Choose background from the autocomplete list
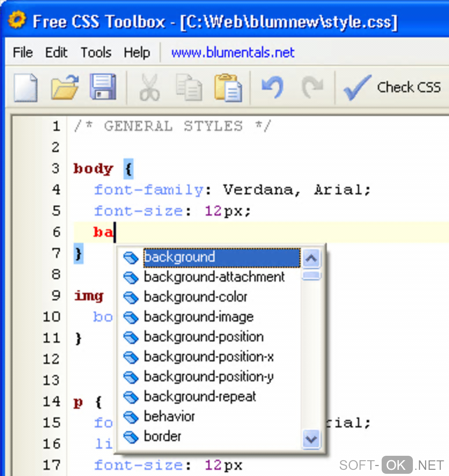Image resolution: width=449 pixels, height=476 pixels. click(x=221, y=257)
